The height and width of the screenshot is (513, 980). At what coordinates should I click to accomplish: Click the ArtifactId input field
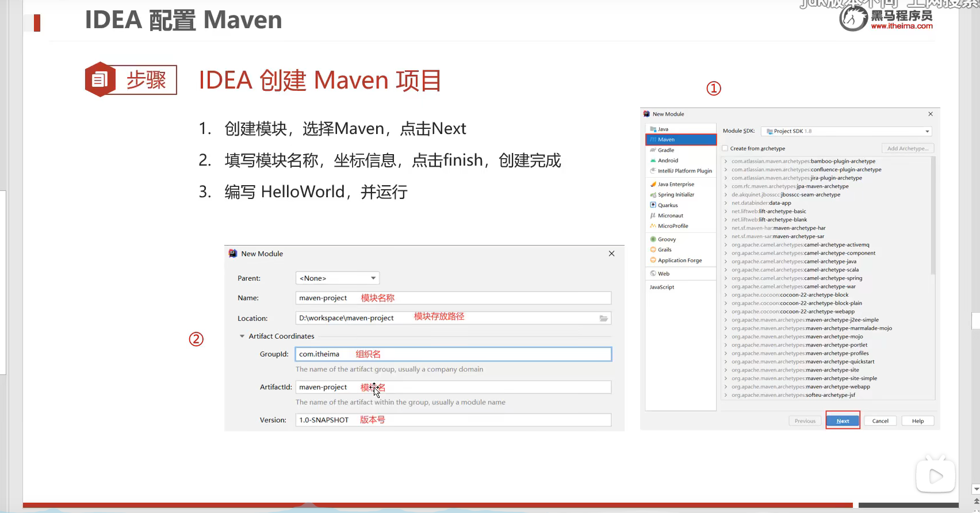click(x=453, y=387)
